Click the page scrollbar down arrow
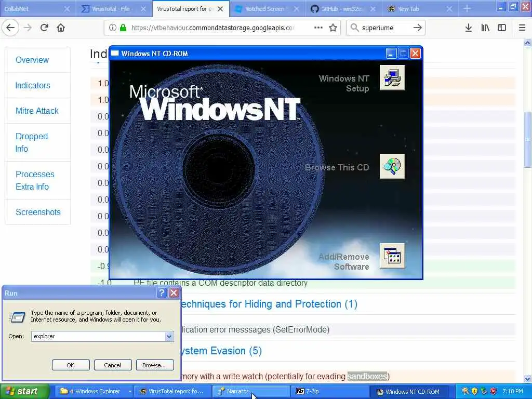Viewport: 532px width, 399px height. click(x=528, y=379)
